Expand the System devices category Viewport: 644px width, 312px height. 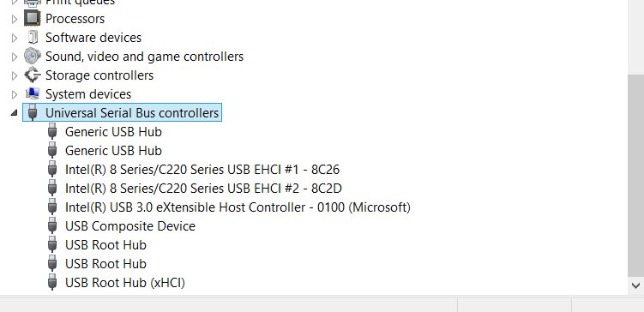tap(15, 94)
